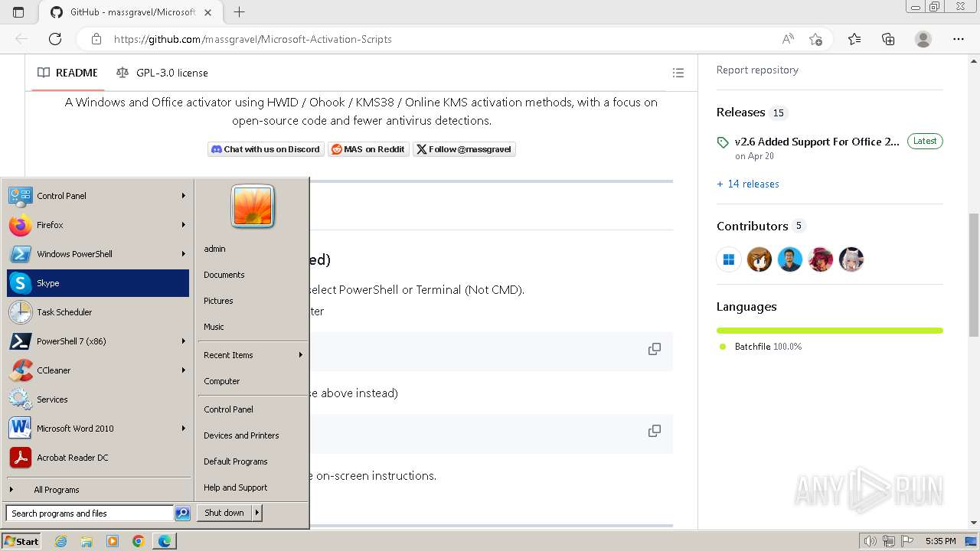Open README outline list icon

[x=678, y=73]
